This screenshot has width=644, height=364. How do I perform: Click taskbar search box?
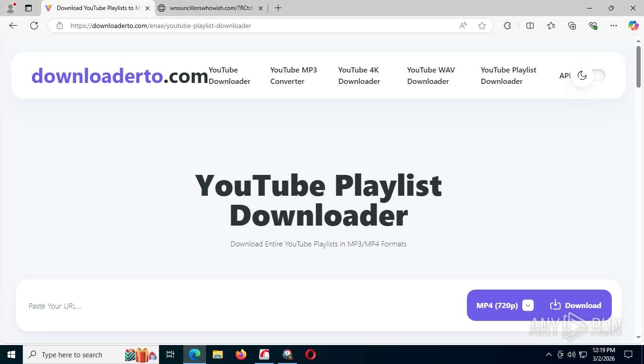coord(91,355)
